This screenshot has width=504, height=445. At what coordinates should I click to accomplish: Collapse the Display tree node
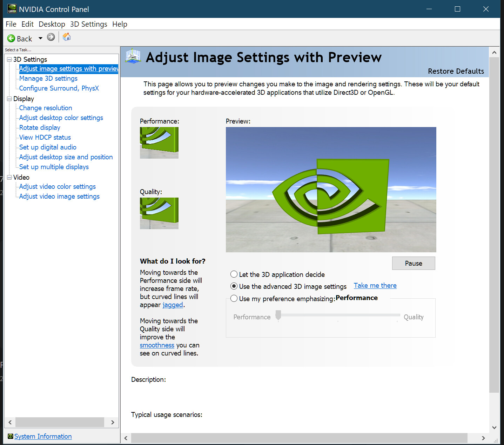9,99
